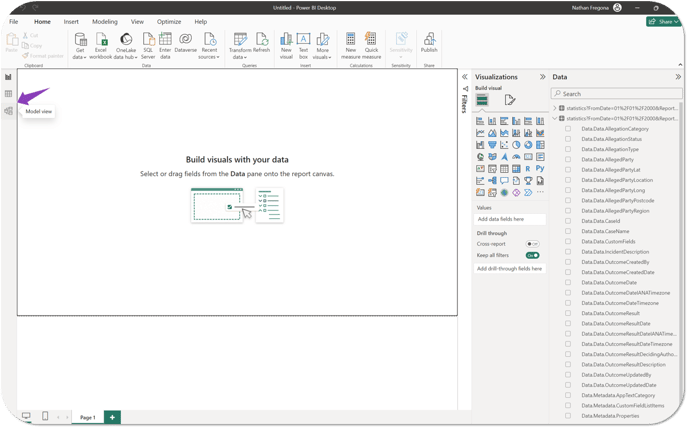Switch to desktop layout icon
Viewport: 688px width, 428px height.
pyautogui.click(x=26, y=416)
